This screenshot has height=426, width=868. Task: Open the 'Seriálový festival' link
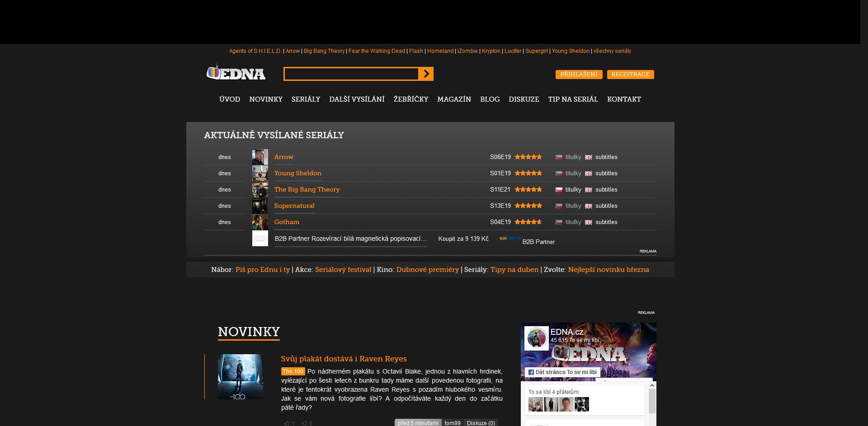click(x=343, y=270)
